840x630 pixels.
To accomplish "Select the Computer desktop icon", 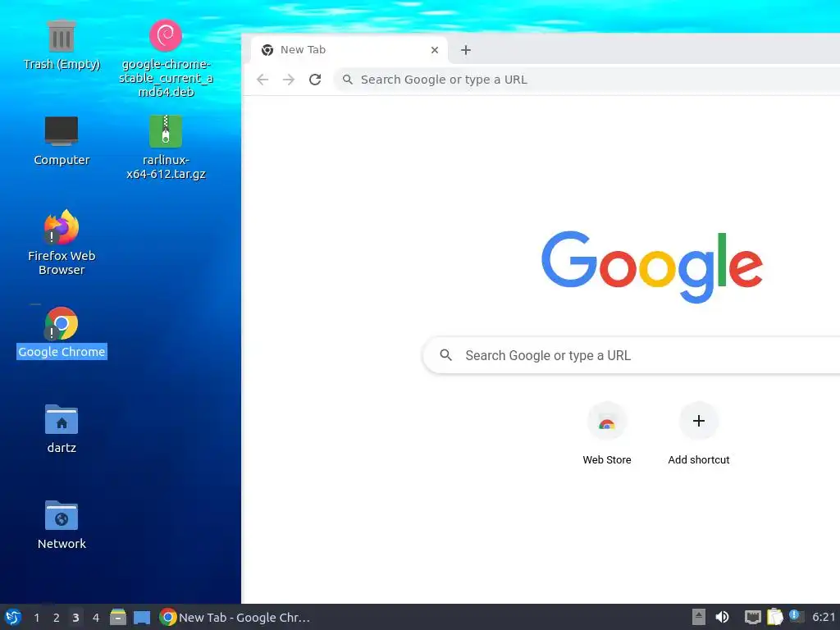I will pos(62,141).
